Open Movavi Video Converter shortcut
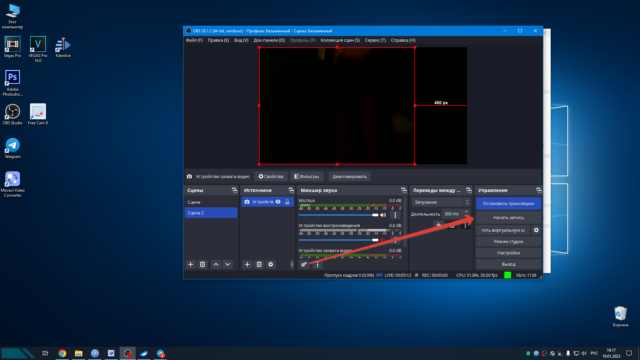 (x=12, y=184)
